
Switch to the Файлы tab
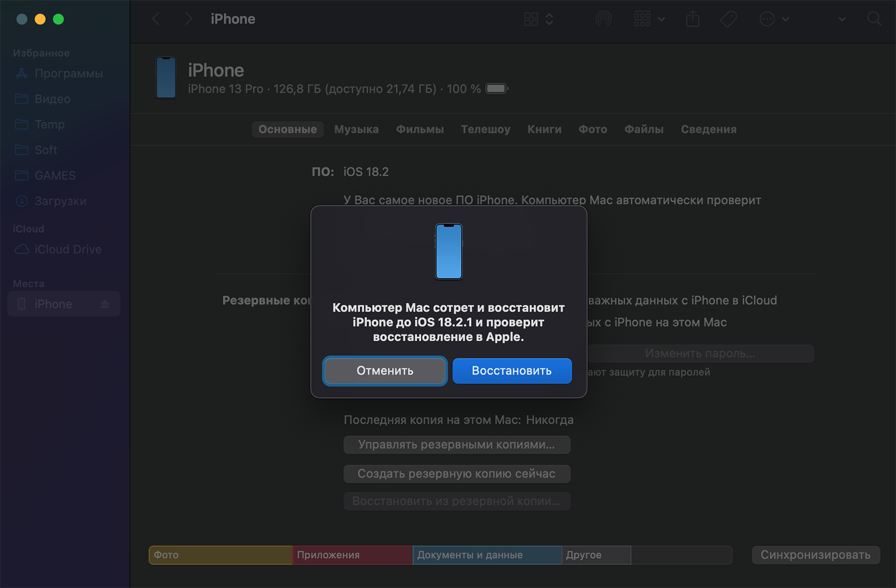pyautogui.click(x=644, y=129)
